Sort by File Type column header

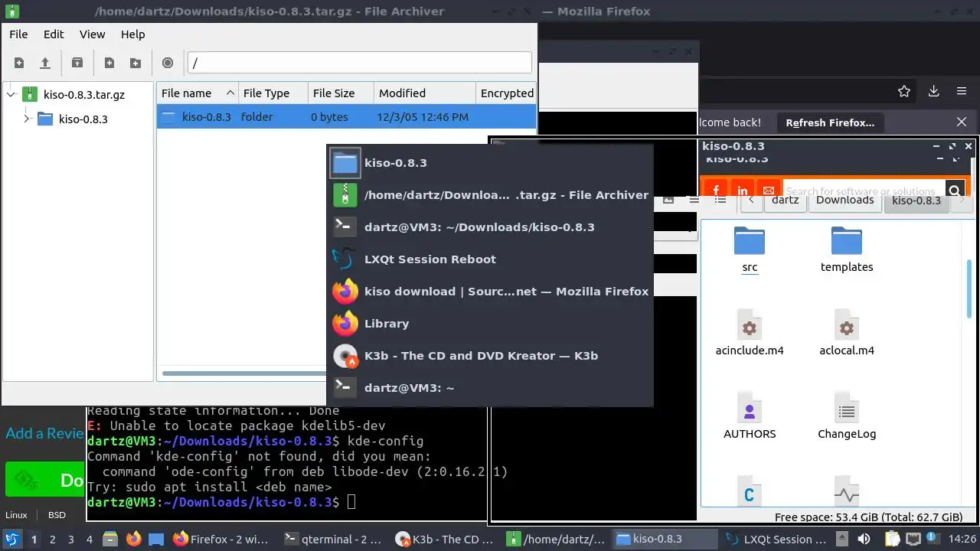point(273,93)
